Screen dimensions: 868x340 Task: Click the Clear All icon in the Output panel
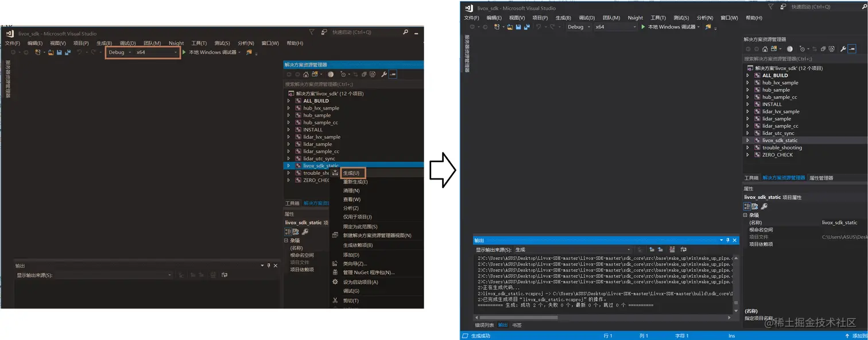[x=672, y=249]
